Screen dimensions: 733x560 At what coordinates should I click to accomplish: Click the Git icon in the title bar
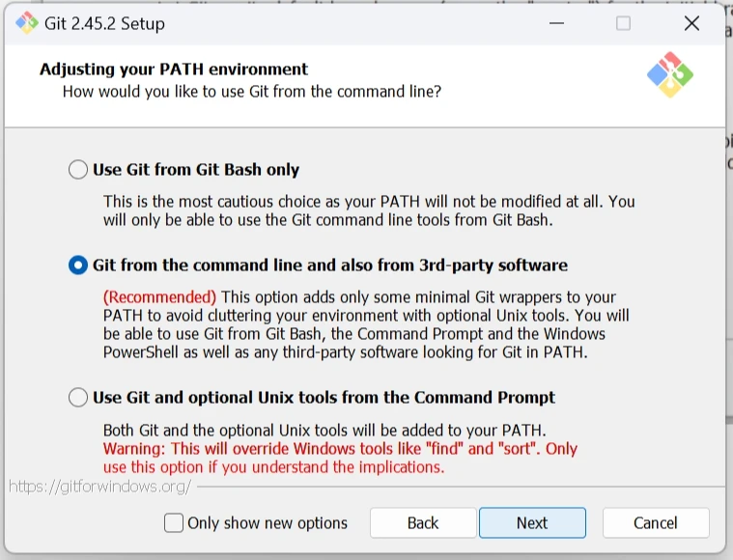[26, 23]
